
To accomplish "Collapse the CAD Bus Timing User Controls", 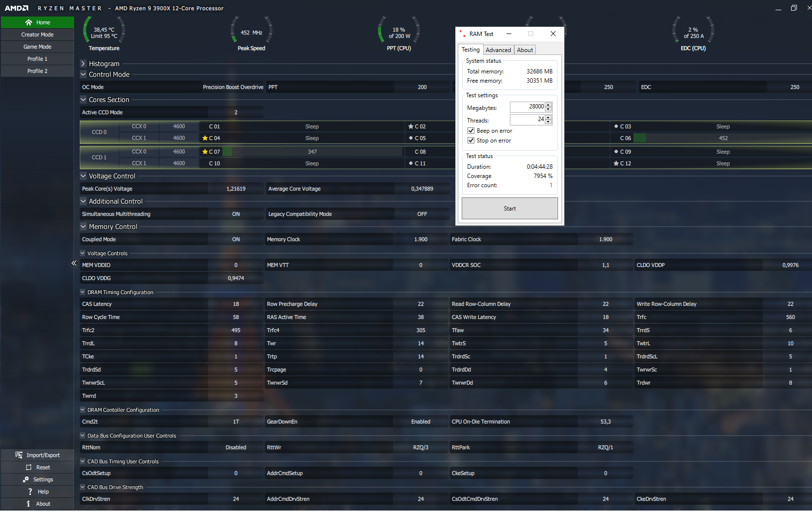I will tap(83, 461).
